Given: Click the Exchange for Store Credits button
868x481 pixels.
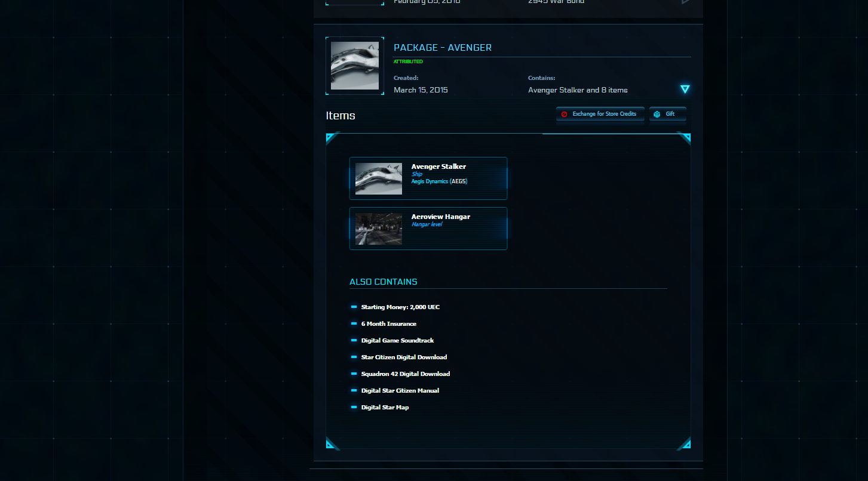Looking at the screenshot, I should (600, 114).
